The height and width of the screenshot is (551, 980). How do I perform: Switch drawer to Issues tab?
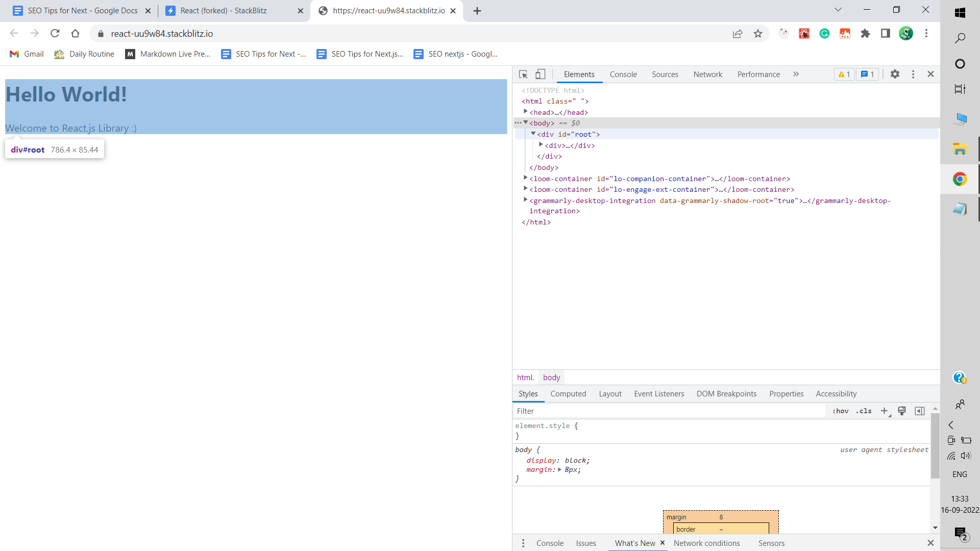point(586,543)
